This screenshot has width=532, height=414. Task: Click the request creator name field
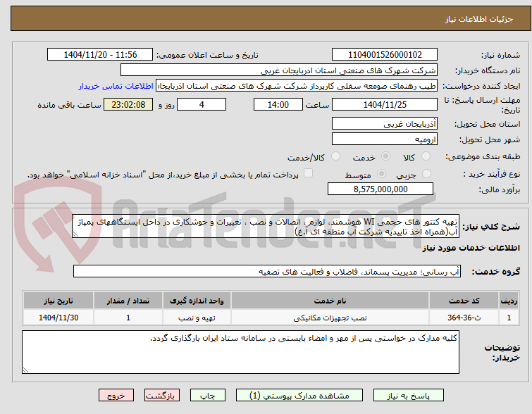pos(297,86)
